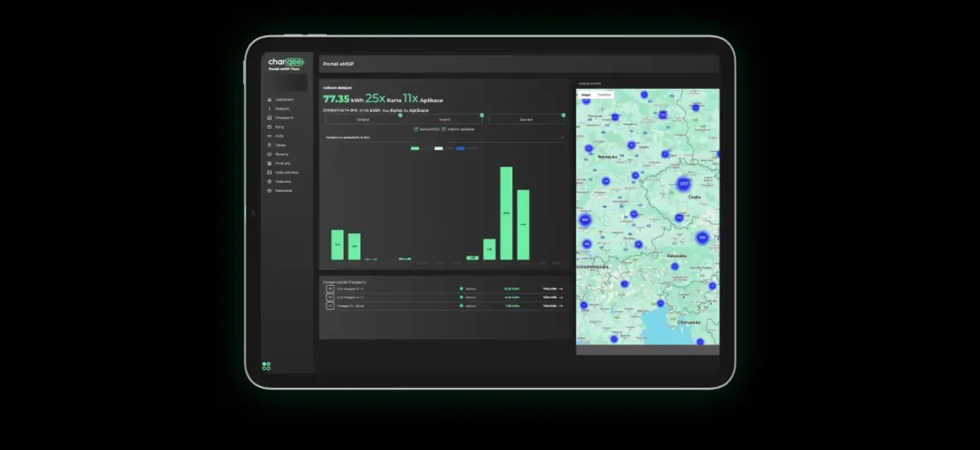This screenshot has width=980, height=450.
Task: Switch map to Satelitní view tab
Action: 604,95
